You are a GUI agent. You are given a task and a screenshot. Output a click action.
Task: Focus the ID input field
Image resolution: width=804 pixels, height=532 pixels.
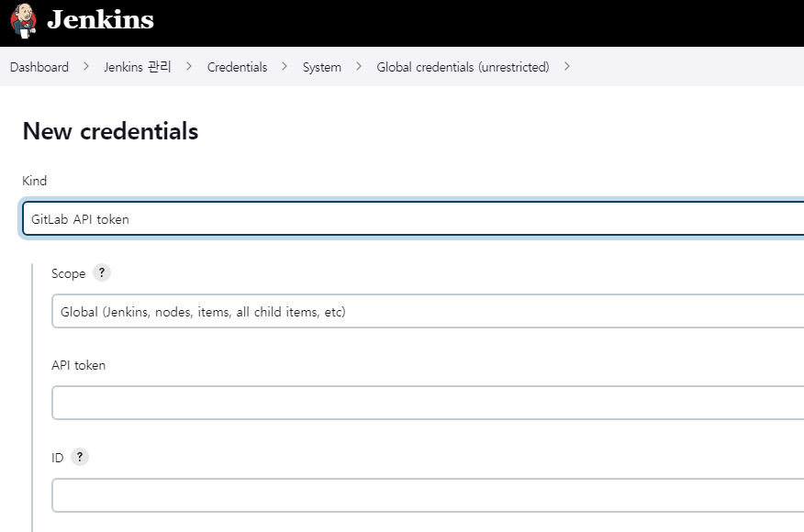point(428,495)
